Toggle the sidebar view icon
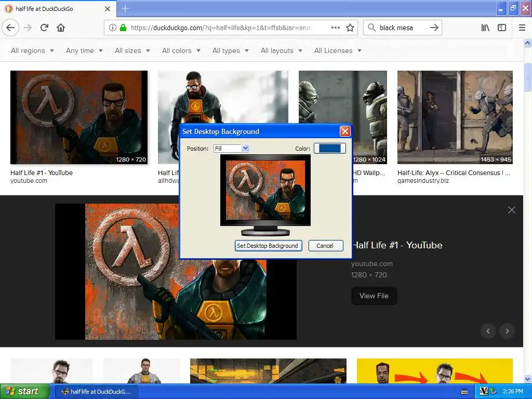The width and height of the screenshot is (532, 399). pyautogui.click(x=502, y=28)
